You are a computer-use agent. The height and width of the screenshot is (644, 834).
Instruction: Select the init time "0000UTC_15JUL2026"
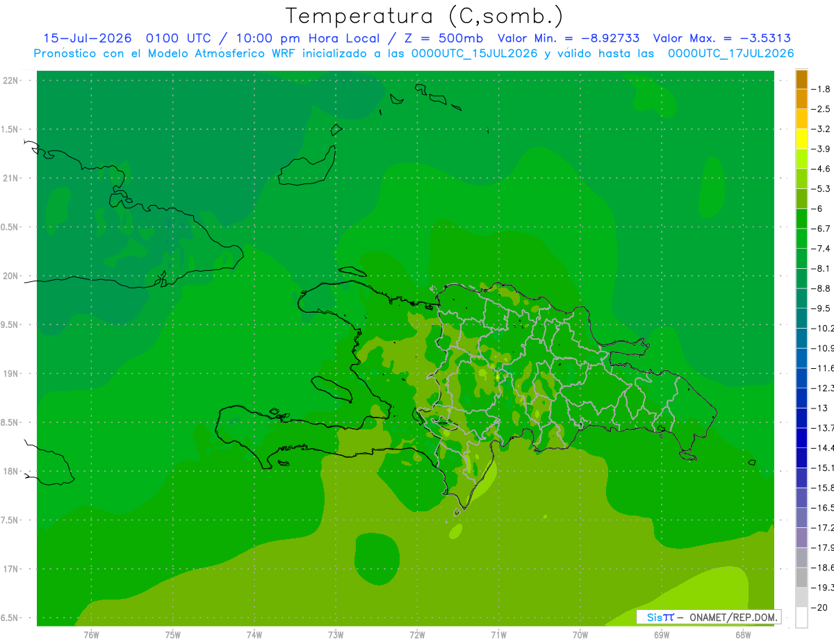point(475,53)
